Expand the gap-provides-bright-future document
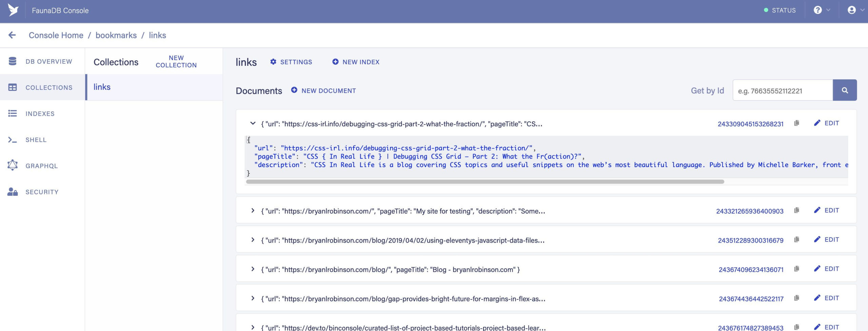 253,298
